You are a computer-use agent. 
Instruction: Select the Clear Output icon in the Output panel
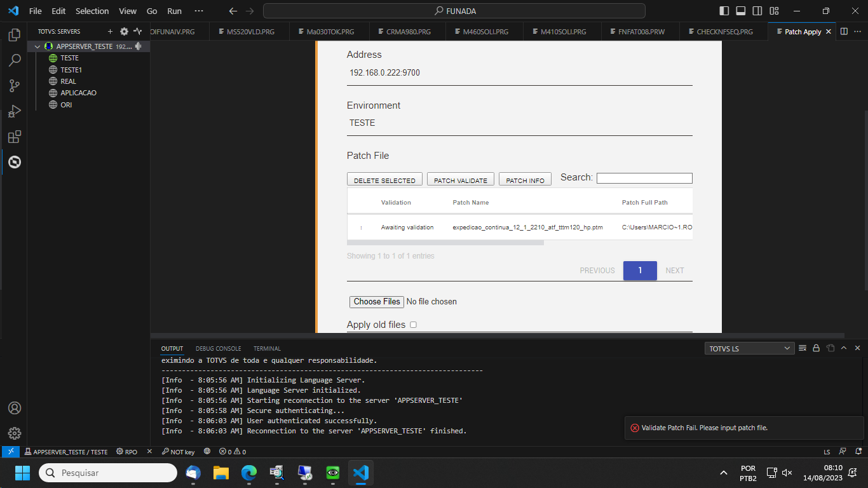803,348
